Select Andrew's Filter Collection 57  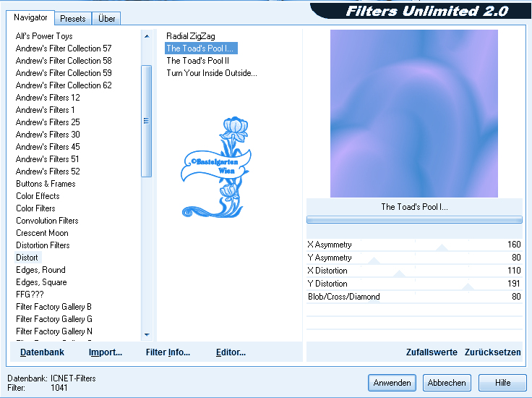pyautogui.click(x=64, y=48)
